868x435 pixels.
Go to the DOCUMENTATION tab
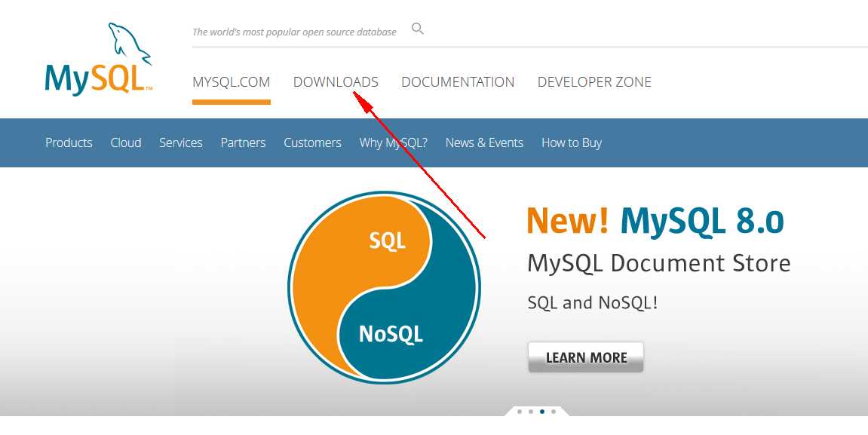pyautogui.click(x=458, y=82)
